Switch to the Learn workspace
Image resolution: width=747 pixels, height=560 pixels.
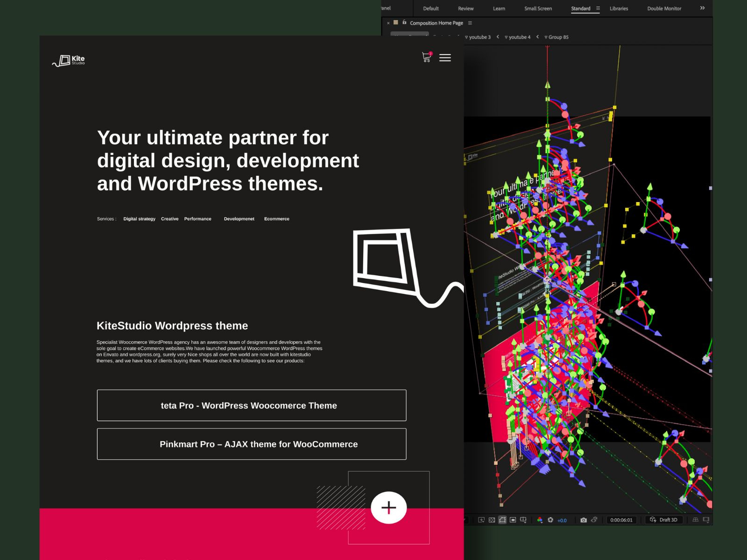499,8
